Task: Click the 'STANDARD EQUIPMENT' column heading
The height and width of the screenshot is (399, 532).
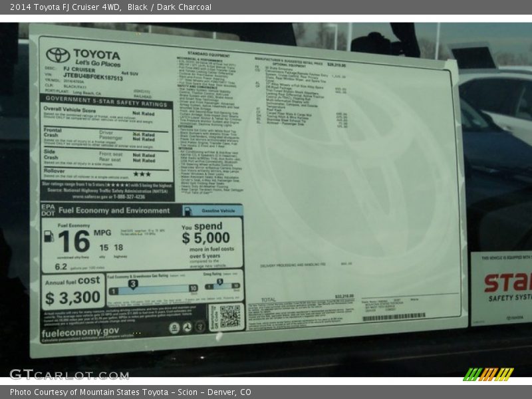Action: [209, 55]
